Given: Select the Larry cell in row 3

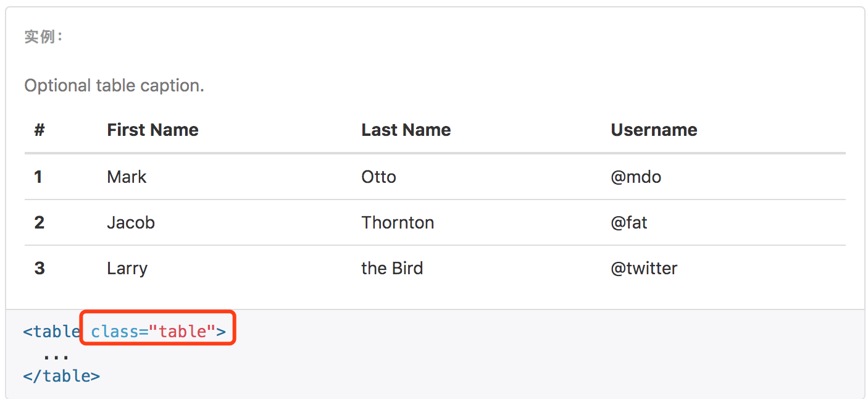Looking at the screenshot, I should coord(127,269).
